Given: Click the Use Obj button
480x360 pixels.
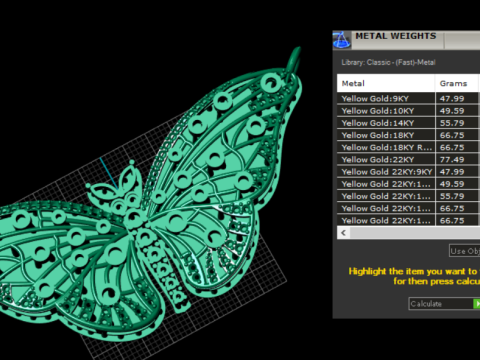Looking at the screenshot, I should coord(465,251).
